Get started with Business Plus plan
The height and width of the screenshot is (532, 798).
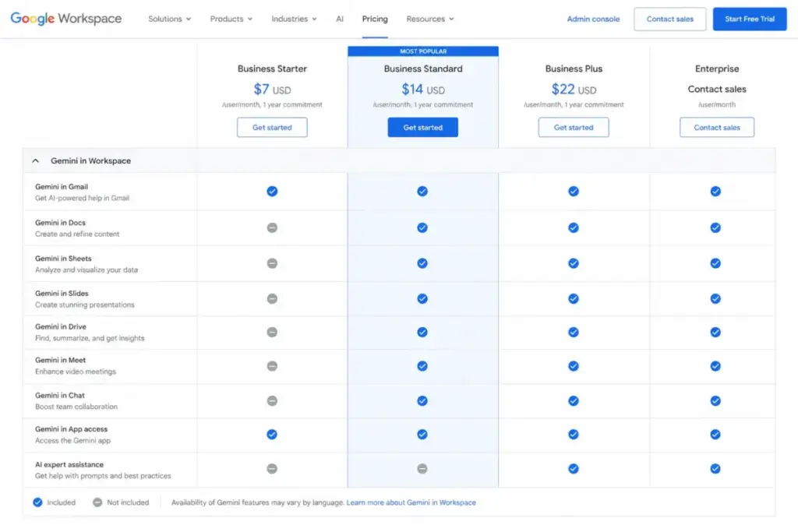[573, 127]
